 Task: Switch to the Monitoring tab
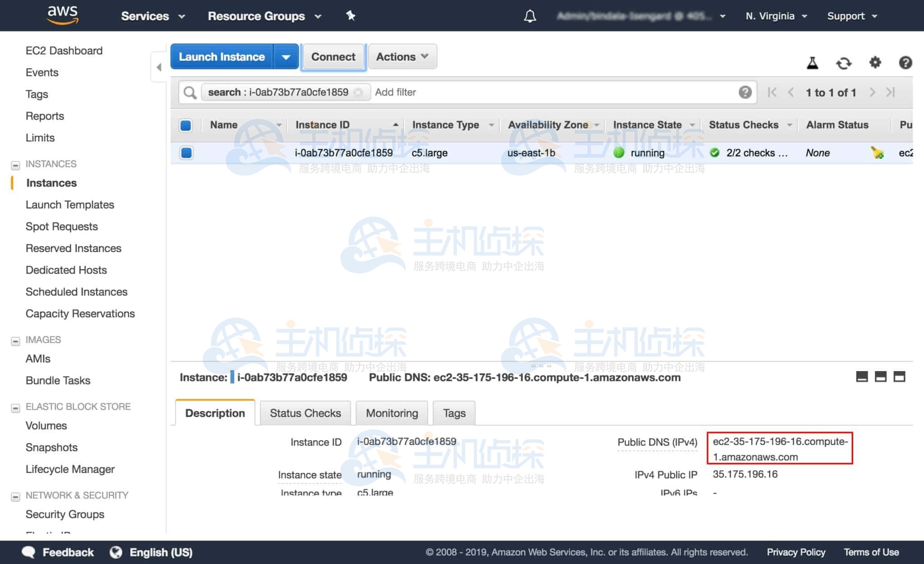click(391, 413)
